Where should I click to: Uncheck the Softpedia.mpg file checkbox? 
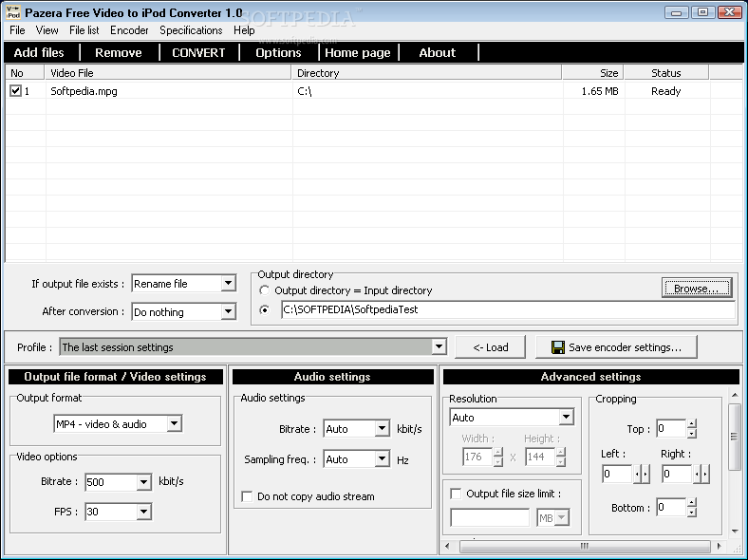(x=15, y=90)
